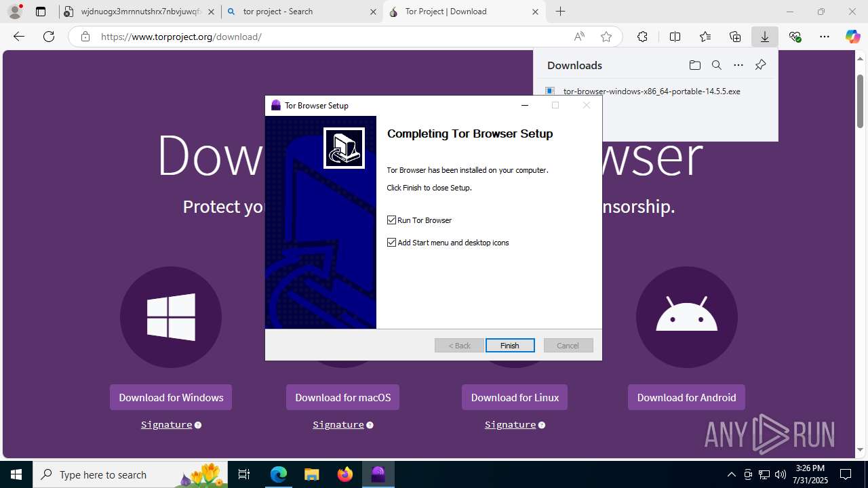Click the Android logo download circle
The height and width of the screenshot is (488, 868).
[686, 317]
